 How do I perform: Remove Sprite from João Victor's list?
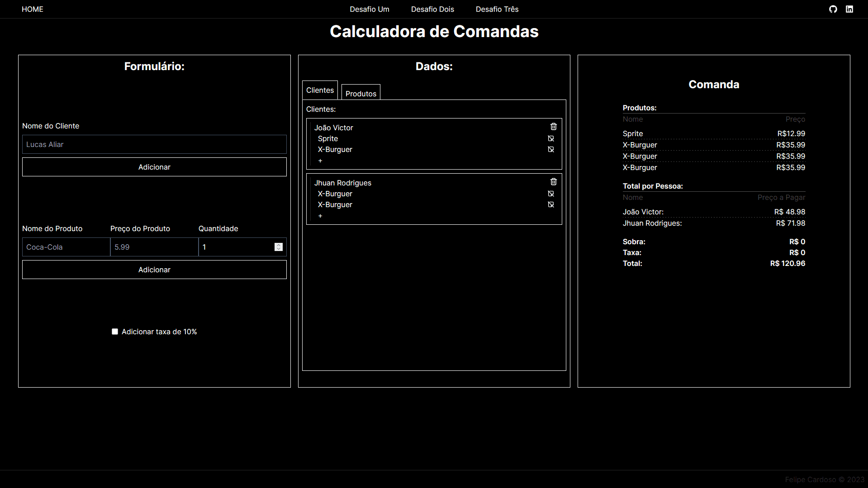click(550, 138)
